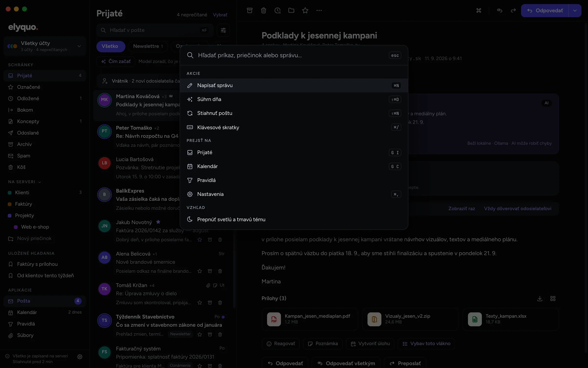588x368 pixels.
Task: Choose Stiahnuť poštu command
Action: 294,113
